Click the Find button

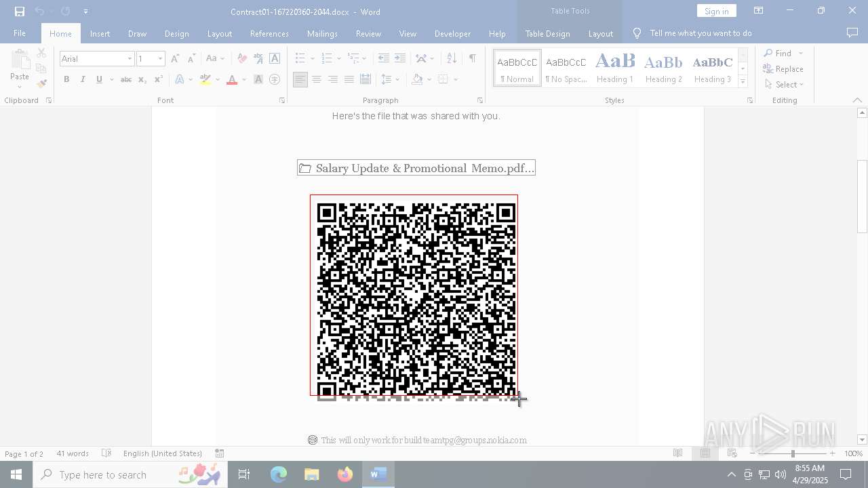(779, 54)
